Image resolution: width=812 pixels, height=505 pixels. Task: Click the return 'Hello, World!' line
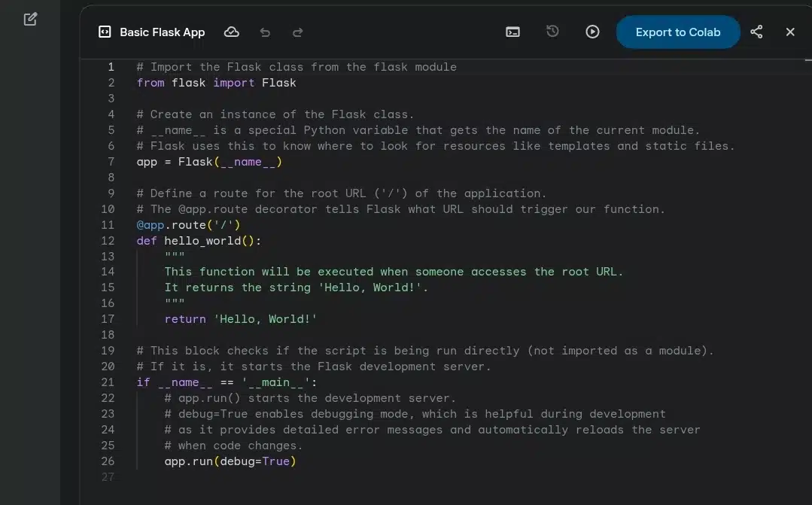[240, 319]
